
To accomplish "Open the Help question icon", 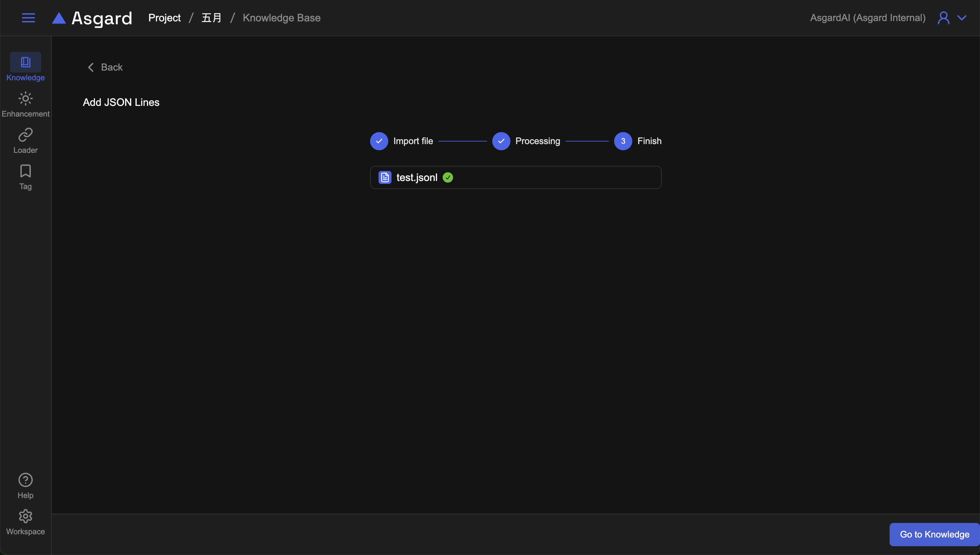I will 25,485.
